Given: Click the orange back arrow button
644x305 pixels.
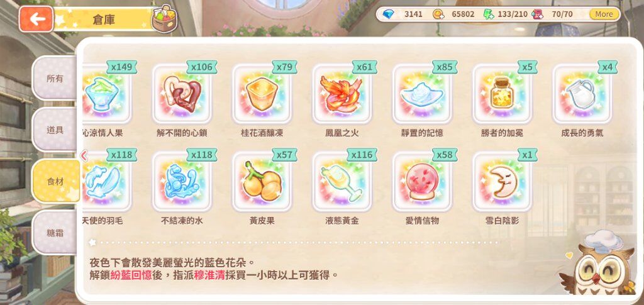Looking at the screenshot, I should [x=36, y=19].
